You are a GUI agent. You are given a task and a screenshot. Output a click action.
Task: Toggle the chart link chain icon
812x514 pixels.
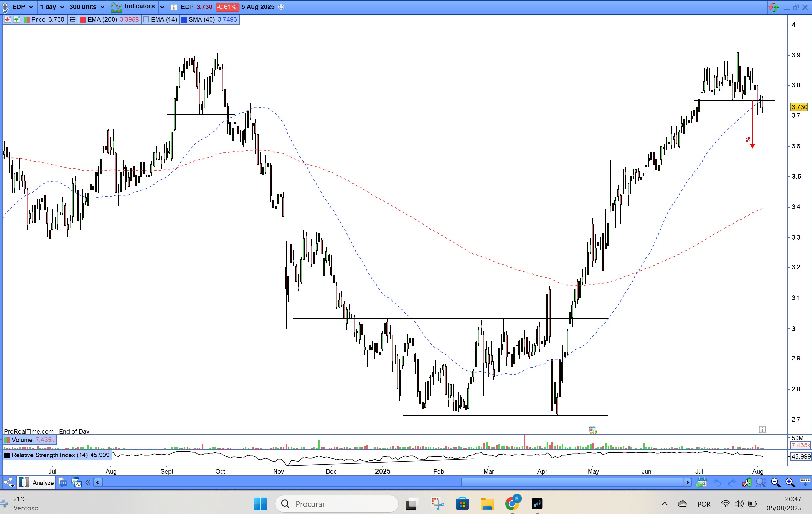(5, 7)
